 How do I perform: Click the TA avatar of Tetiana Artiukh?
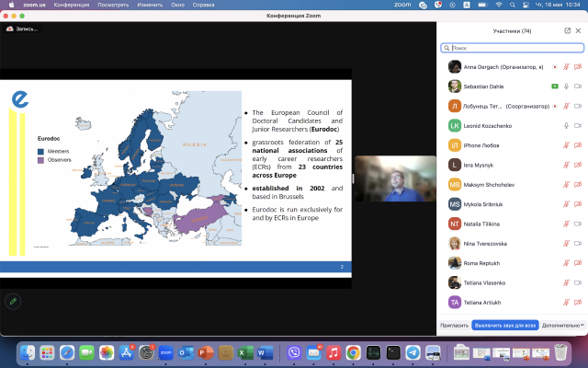pos(455,303)
